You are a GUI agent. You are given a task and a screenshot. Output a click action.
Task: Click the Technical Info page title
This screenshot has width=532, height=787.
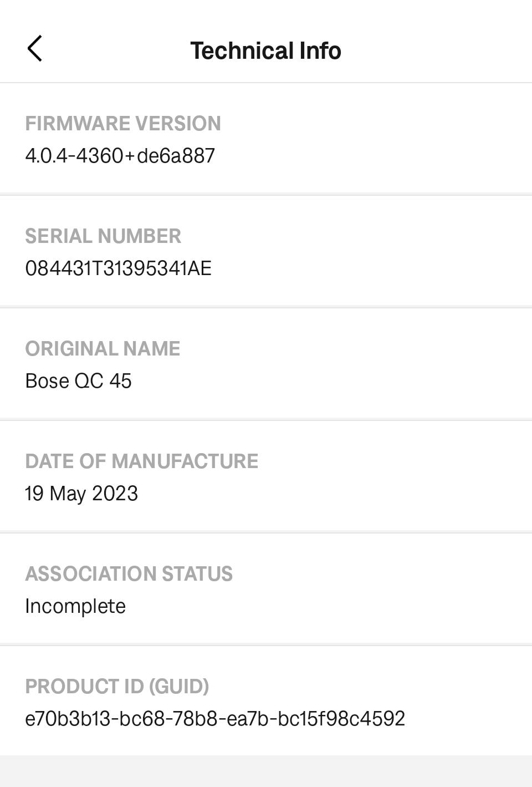265,50
